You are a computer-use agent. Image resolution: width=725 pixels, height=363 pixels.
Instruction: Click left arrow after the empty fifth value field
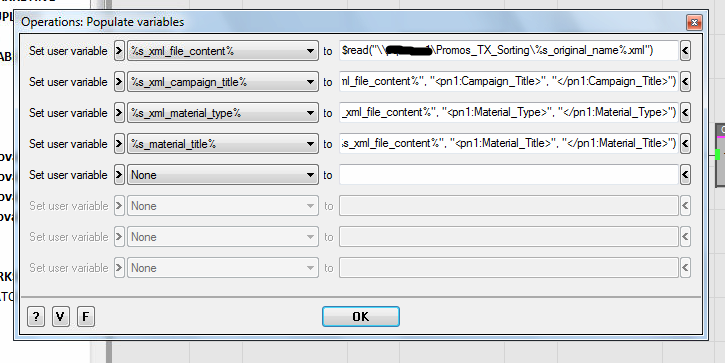(685, 175)
